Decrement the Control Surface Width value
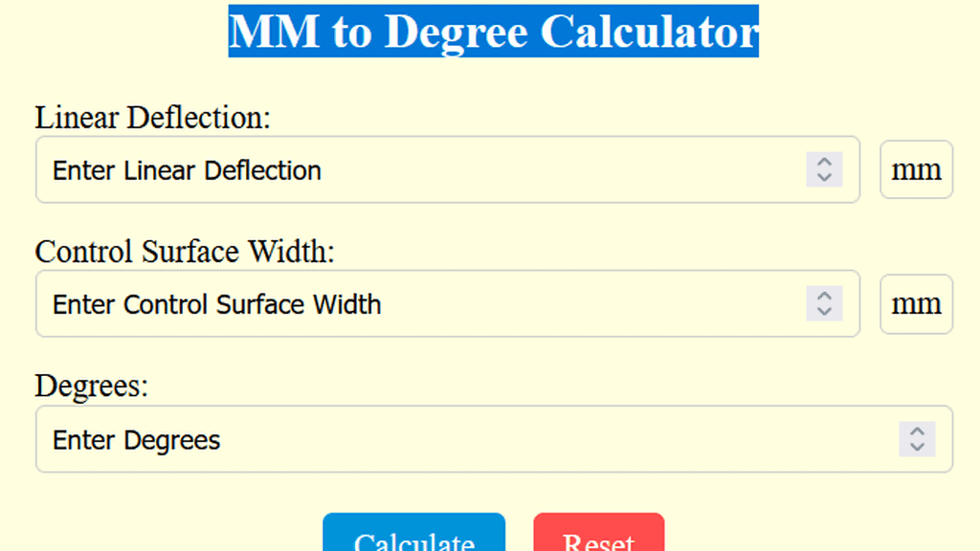The width and height of the screenshot is (980, 551). pyautogui.click(x=824, y=311)
